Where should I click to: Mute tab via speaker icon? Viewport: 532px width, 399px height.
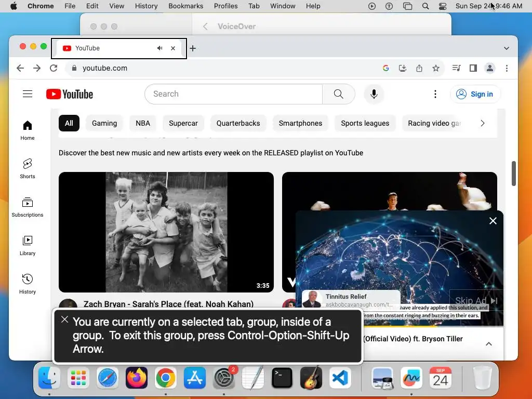pos(160,48)
